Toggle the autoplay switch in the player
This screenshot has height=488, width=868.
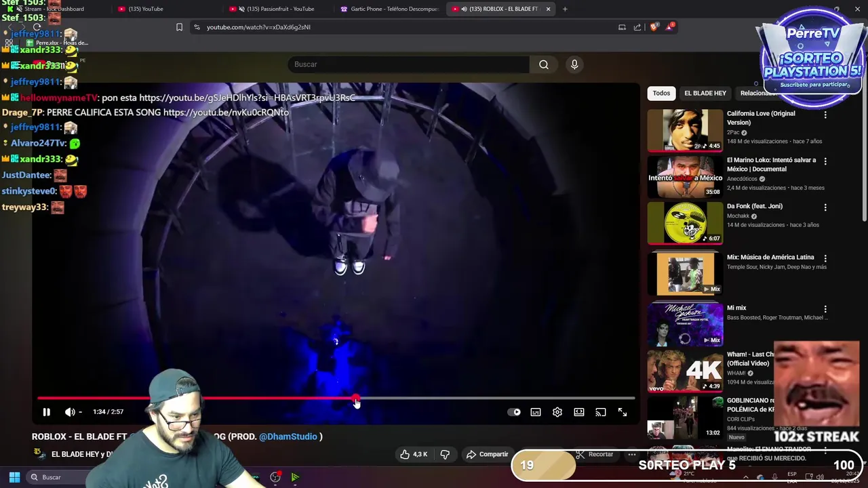click(514, 412)
